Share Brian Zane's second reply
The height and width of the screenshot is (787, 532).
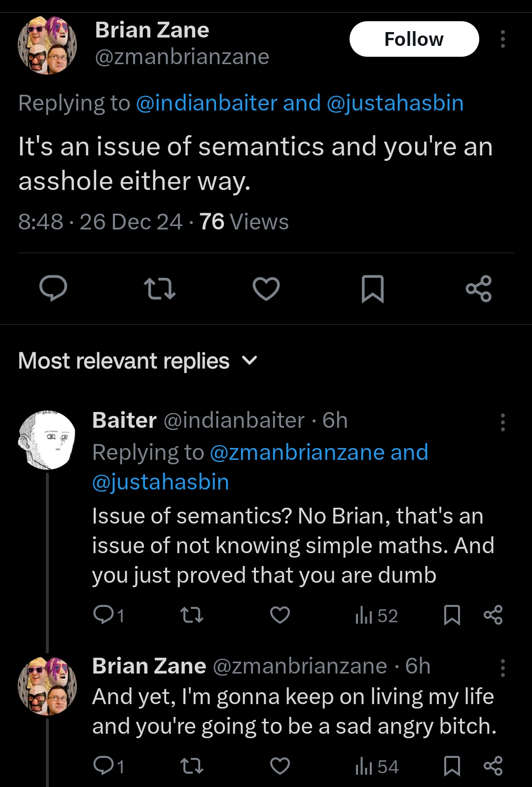[493, 766]
